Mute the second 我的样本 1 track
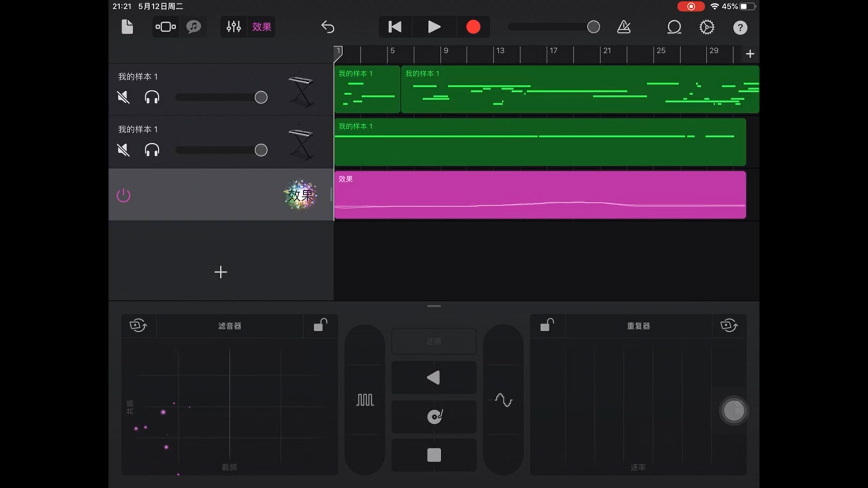The image size is (868, 488). (x=123, y=150)
